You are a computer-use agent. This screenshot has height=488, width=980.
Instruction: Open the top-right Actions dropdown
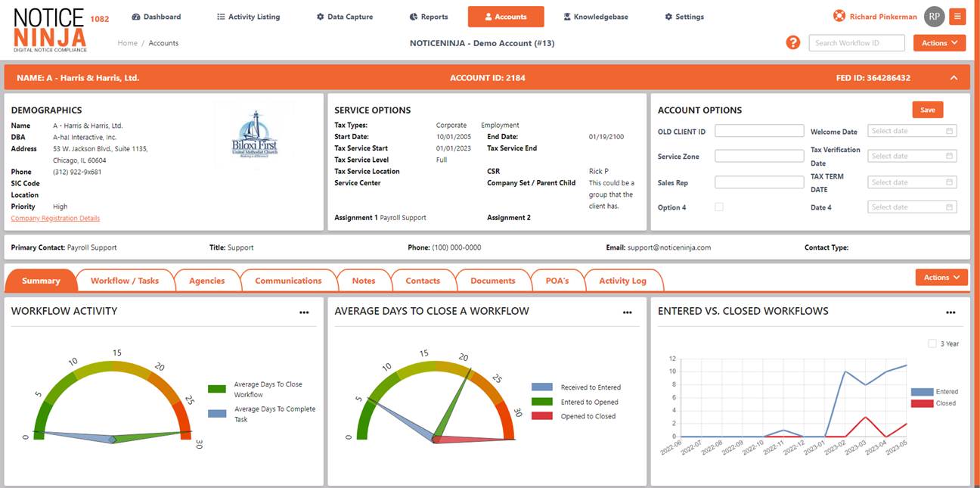tap(938, 42)
